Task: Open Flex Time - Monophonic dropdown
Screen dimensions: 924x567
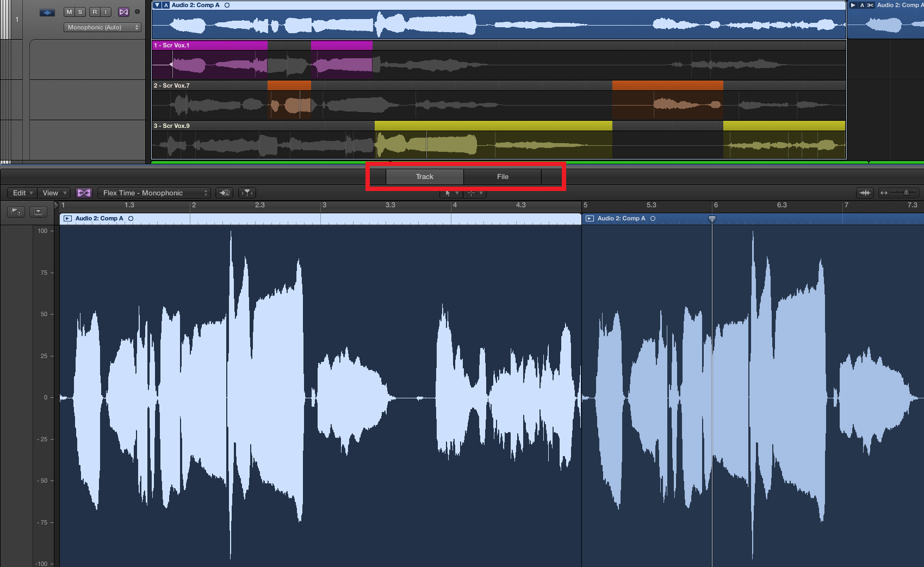Action: coord(154,193)
